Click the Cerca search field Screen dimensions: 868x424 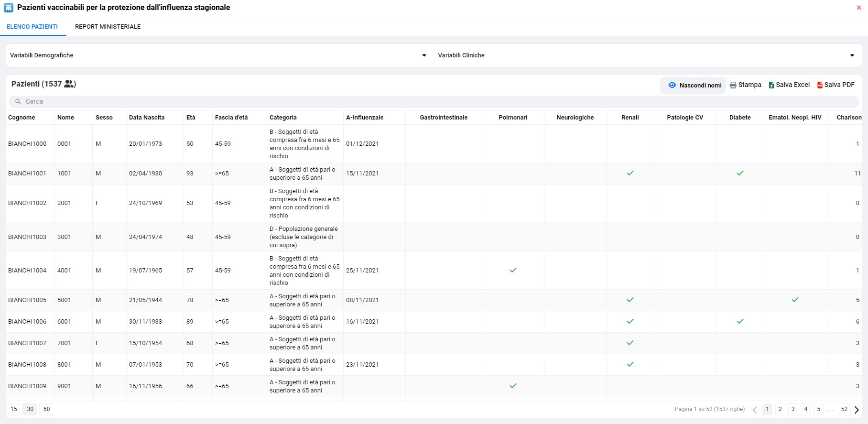[x=430, y=101]
